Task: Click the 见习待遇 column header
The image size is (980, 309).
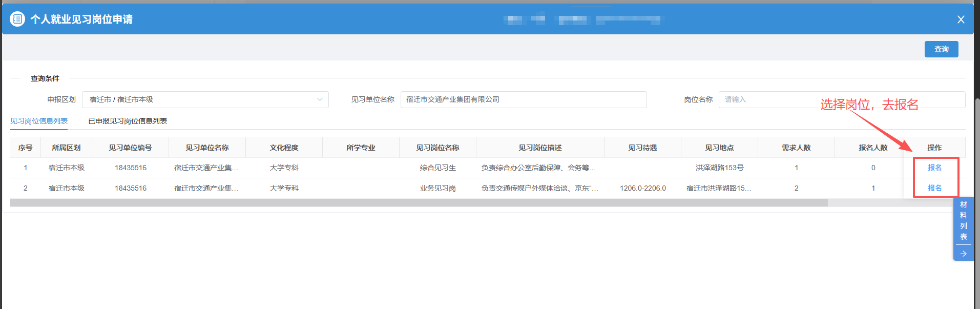Action: [x=642, y=148]
